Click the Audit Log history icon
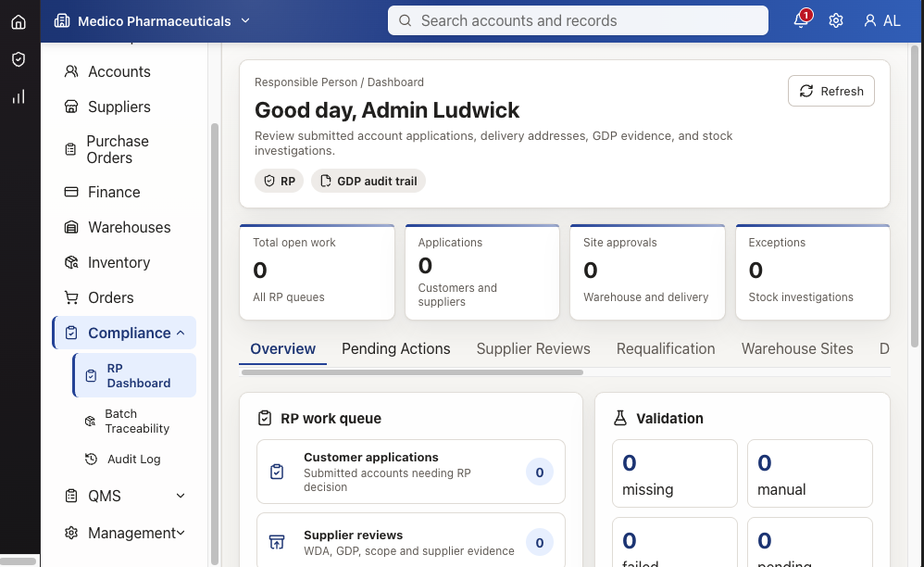This screenshot has width=924, height=567. [x=91, y=459]
